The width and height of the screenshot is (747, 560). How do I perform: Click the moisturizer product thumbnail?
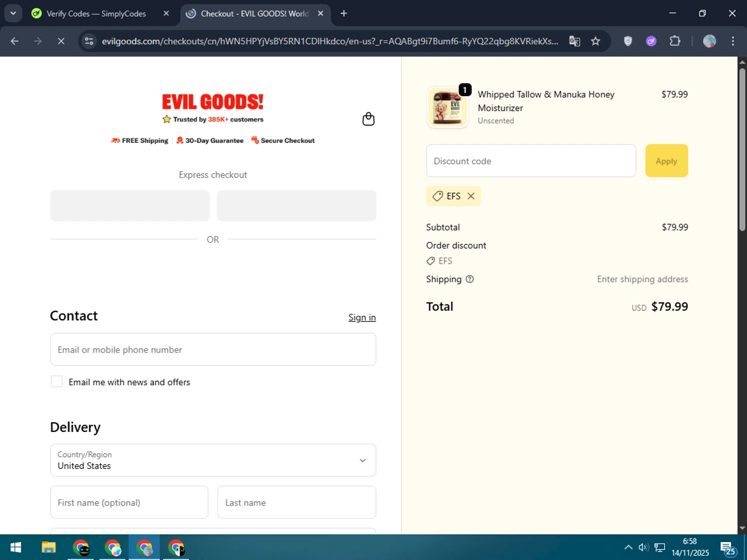(x=447, y=108)
